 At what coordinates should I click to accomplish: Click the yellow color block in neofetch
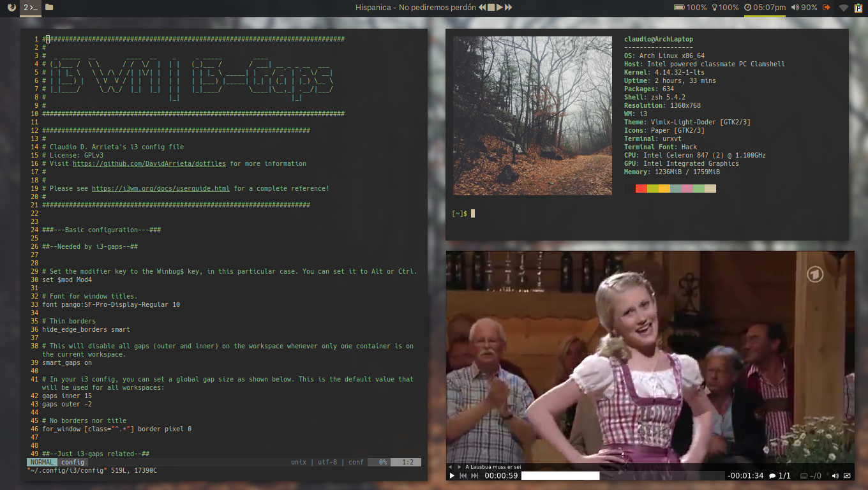(664, 189)
